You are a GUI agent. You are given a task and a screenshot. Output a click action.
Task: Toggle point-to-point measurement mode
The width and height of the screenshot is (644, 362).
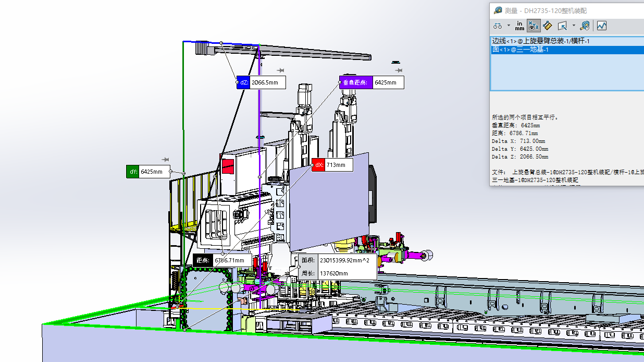(547, 26)
